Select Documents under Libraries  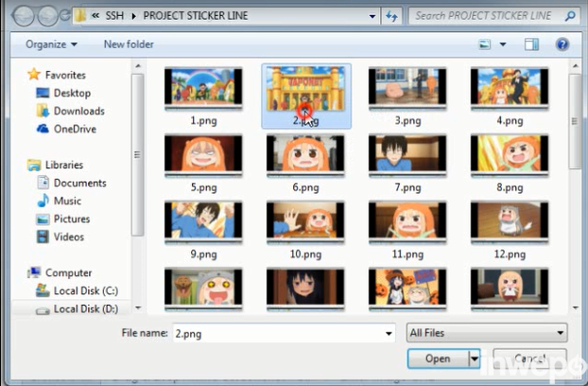[x=79, y=183]
